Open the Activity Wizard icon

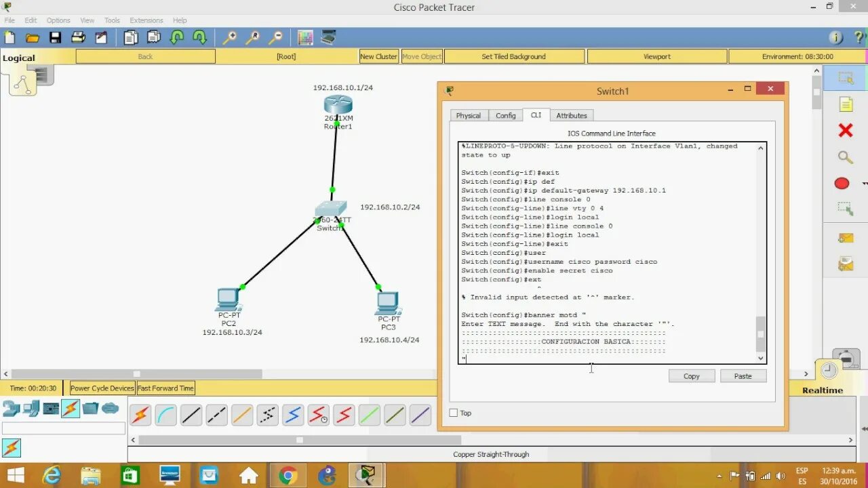click(101, 37)
